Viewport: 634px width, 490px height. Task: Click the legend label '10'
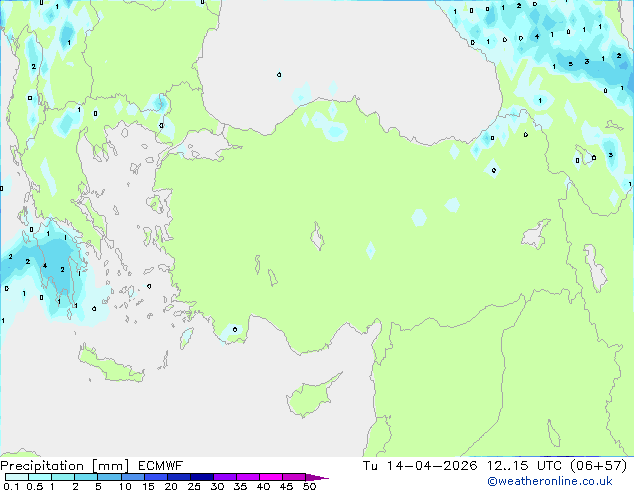(125, 486)
